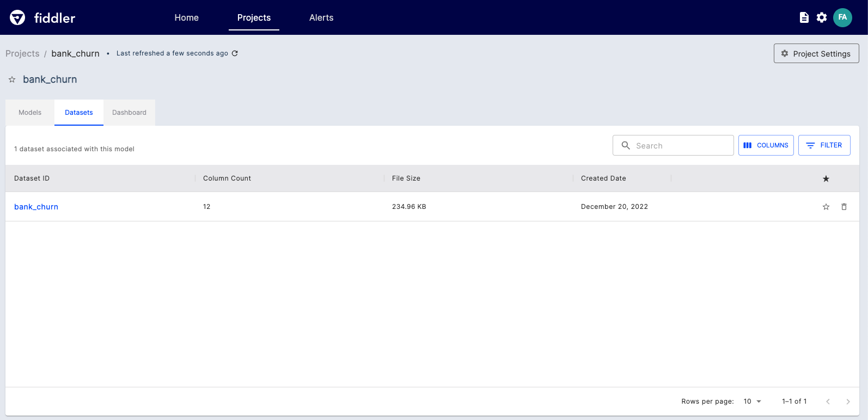
Task: Open the settings gear in top bar
Action: (822, 17)
